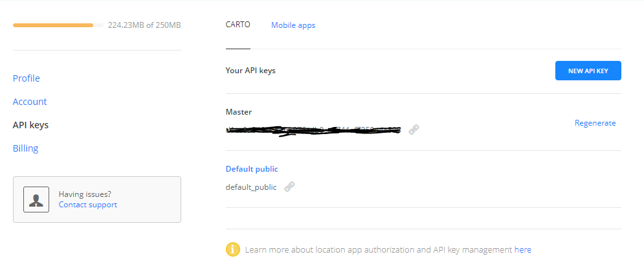Viewport: 644px width, 274px height.
Task: Click Contact support link
Action: click(88, 205)
